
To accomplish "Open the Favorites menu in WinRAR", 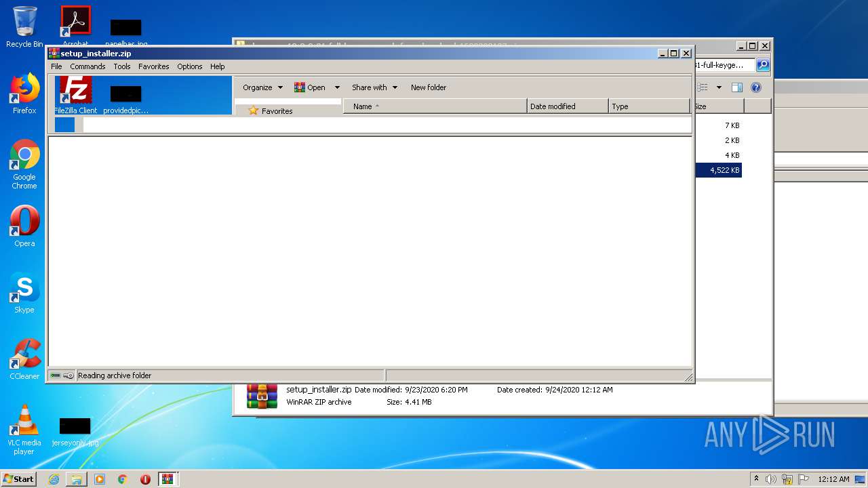I will point(154,66).
